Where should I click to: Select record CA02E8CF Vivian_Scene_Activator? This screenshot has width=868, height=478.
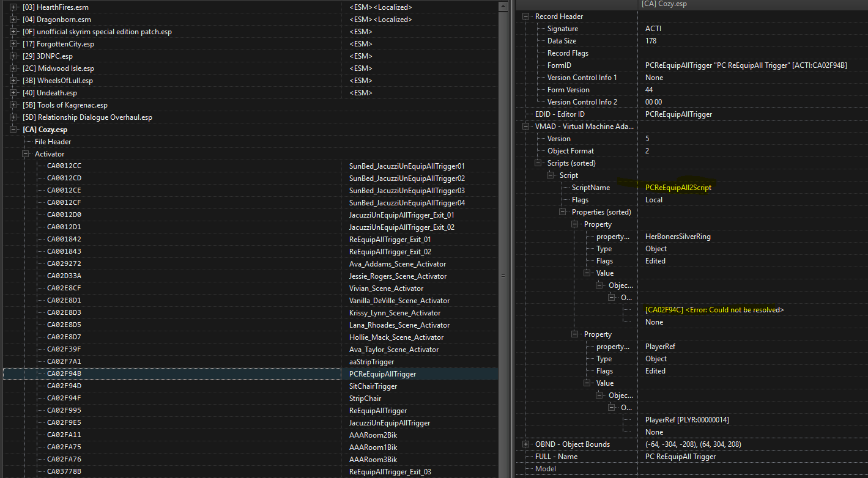pos(64,289)
